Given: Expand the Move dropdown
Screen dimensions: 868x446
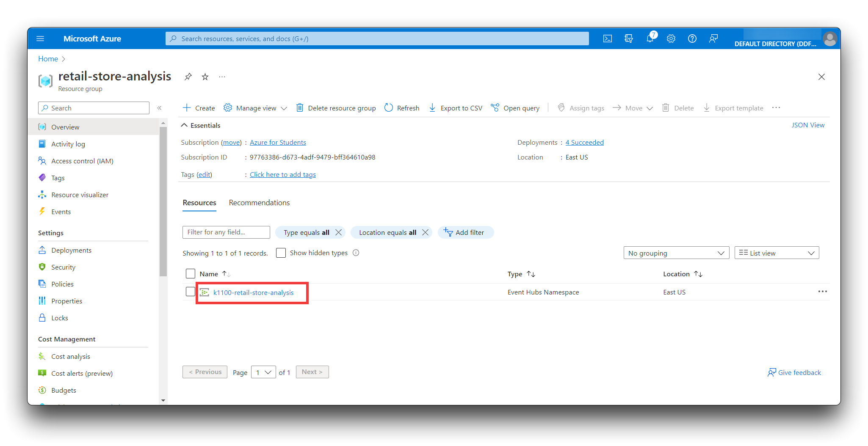Looking at the screenshot, I should pyautogui.click(x=633, y=108).
